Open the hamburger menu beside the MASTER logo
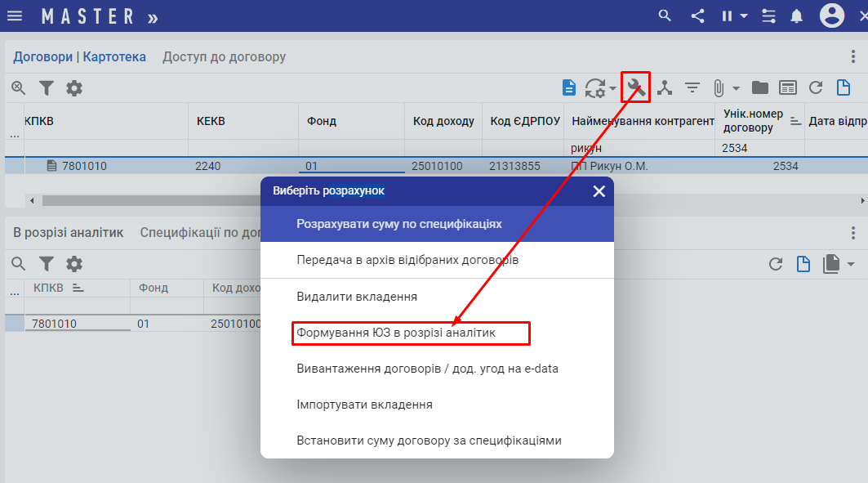This screenshot has height=483, width=868. point(15,16)
